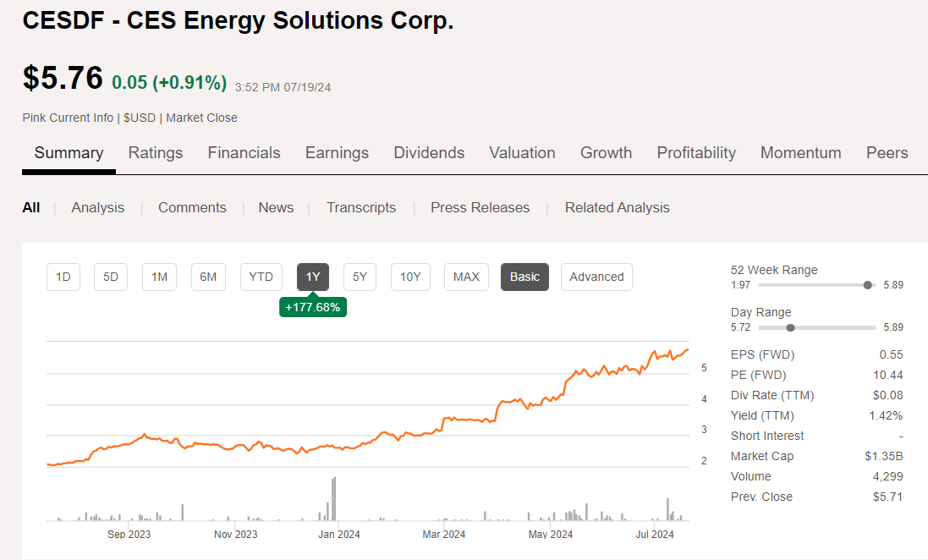The width and height of the screenshot is (928, 560).
Task: Switch chart to 1D view
Action: pyautogui.click(x=63, y=277)
